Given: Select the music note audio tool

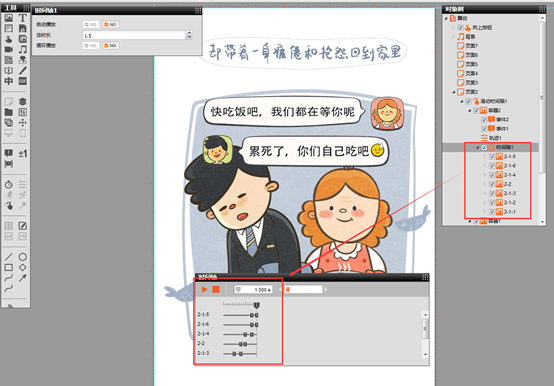Looking at the screenshot, I should [23, 49].
